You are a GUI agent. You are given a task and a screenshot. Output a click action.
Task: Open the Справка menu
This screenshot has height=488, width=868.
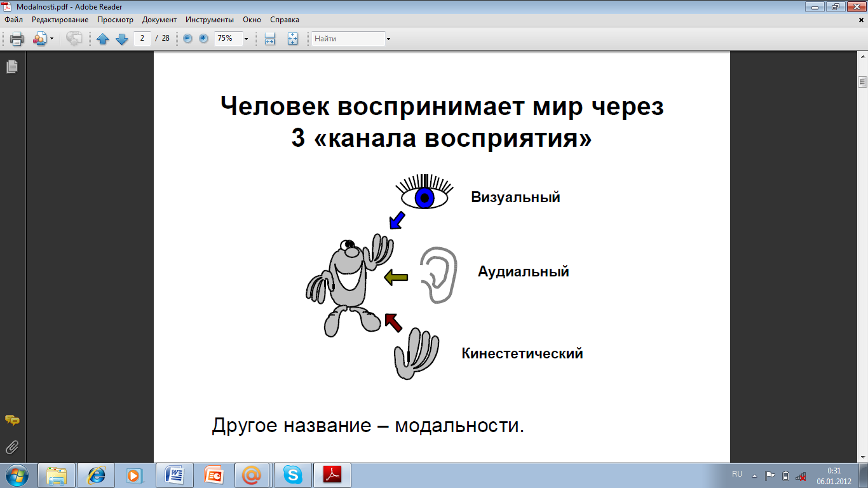click(x=285, y=20)
